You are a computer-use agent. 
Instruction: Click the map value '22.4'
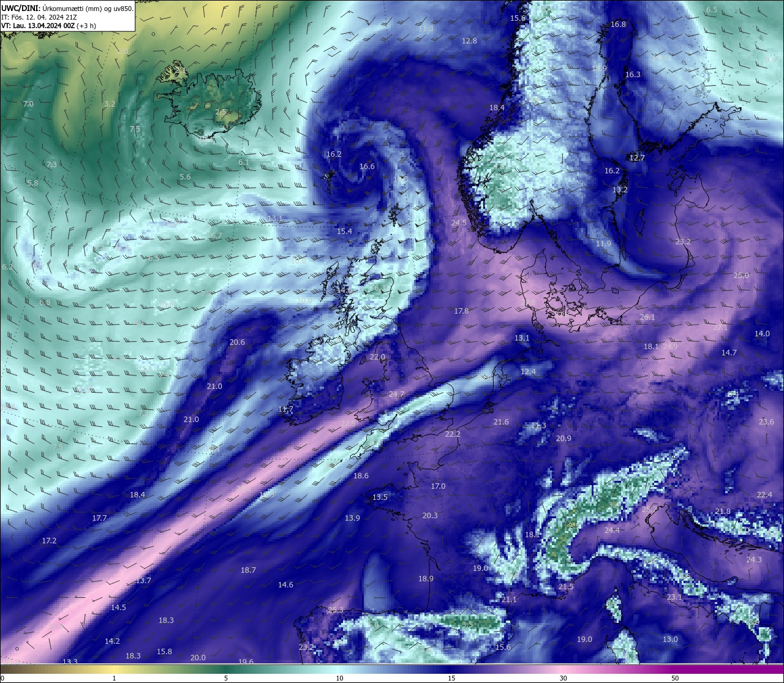click(x=764, y=495)
